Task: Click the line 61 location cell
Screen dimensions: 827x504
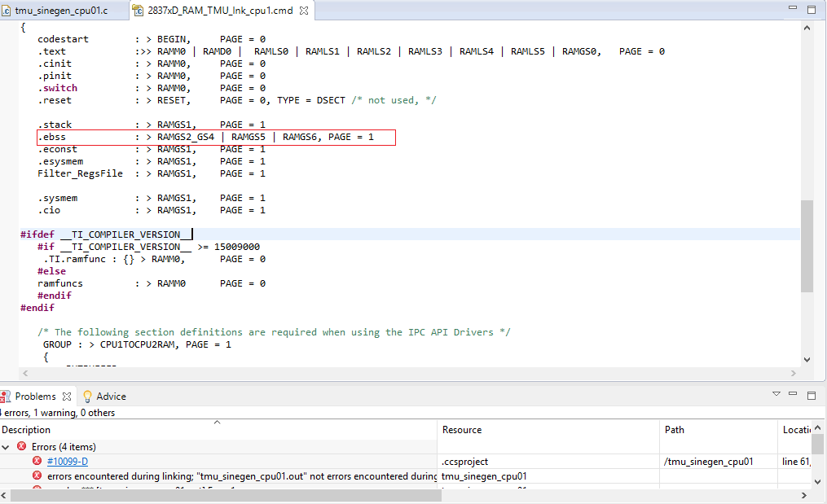Action: (x=796, y=462)
